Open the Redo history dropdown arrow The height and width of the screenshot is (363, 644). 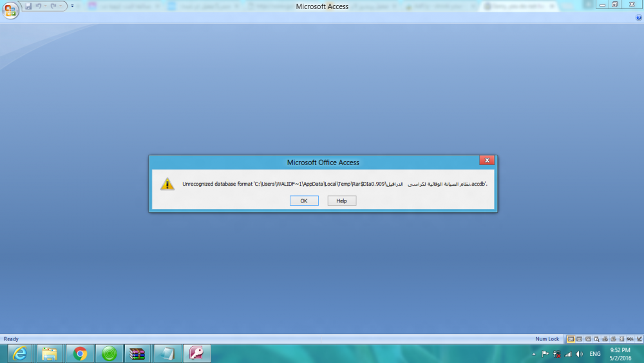(x=61, y=6)
